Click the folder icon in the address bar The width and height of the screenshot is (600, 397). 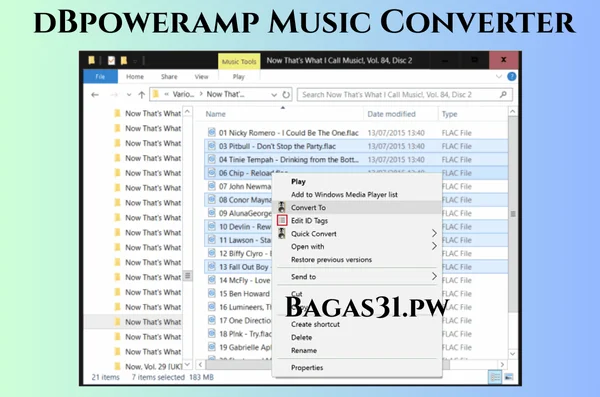(156, 94)
